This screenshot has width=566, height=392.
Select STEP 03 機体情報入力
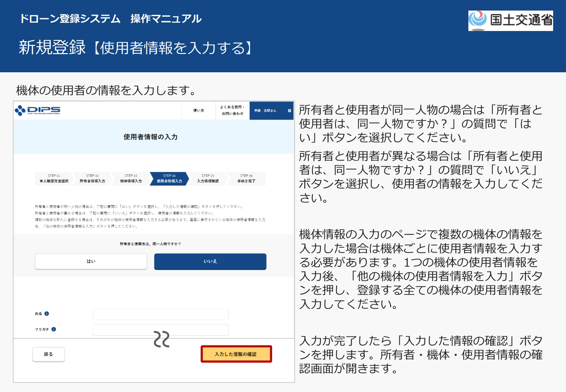[131, 179]
